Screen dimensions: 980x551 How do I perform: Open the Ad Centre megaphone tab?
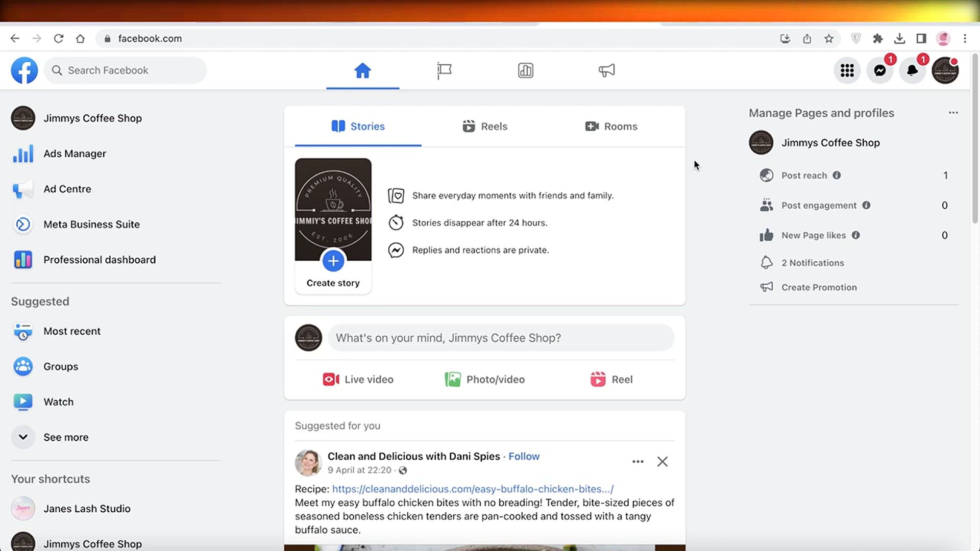606,70
